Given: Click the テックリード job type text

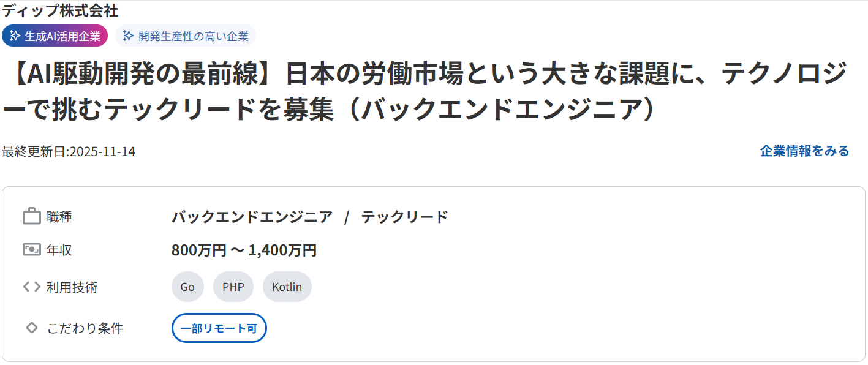Looking at the screenshot, I should pyautogui.click(x=404, y=217).
